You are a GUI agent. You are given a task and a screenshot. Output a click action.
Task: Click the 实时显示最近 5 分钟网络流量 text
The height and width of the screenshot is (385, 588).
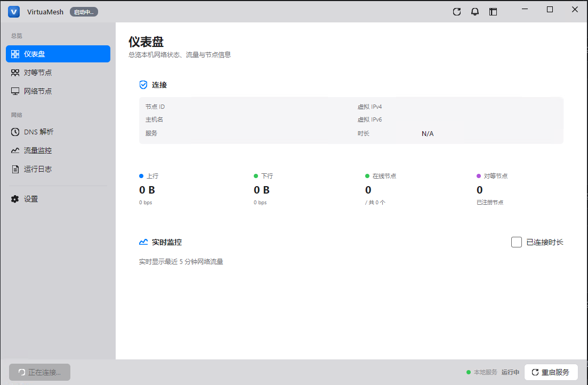pyautogui.click(x=181, y=261)
